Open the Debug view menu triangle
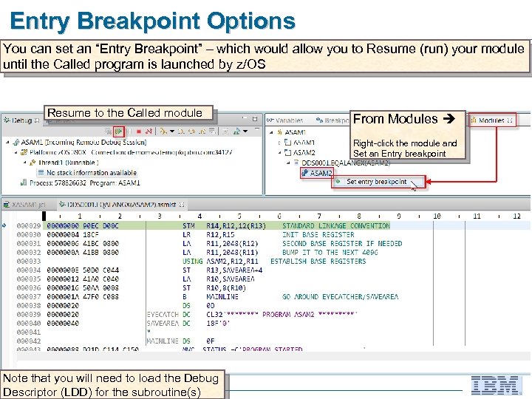This screenshot has height=399, width=532. tap(257, 129)
